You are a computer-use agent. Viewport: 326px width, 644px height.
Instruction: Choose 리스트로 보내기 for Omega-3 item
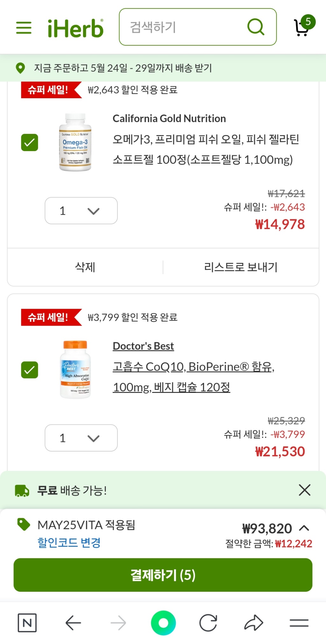pyautogui.click(x=241, y=267)
